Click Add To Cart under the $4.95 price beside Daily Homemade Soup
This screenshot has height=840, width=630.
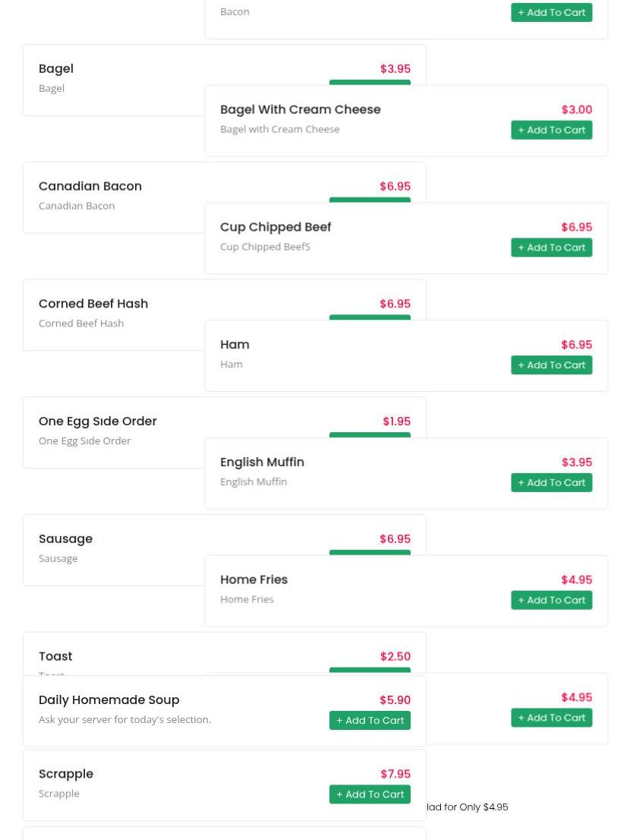551,718
